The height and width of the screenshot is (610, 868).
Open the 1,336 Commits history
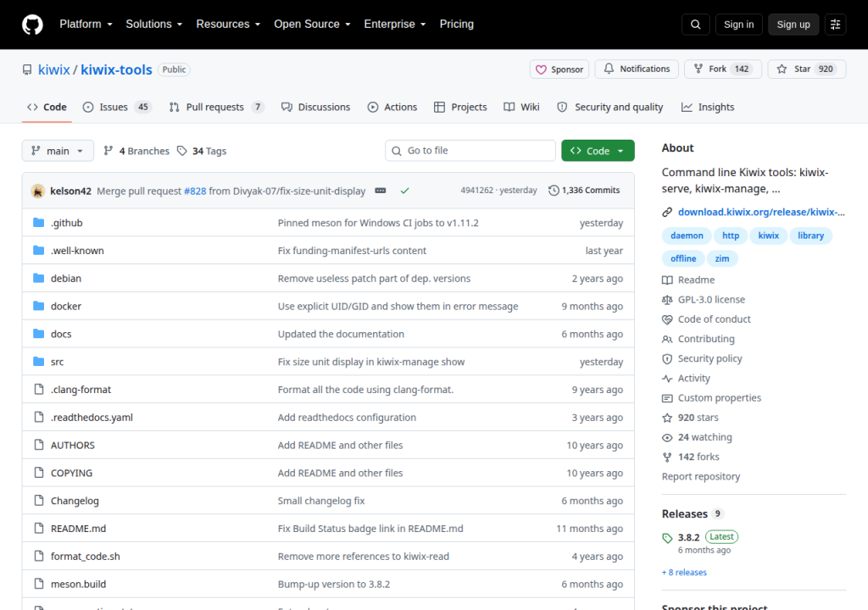584,191
